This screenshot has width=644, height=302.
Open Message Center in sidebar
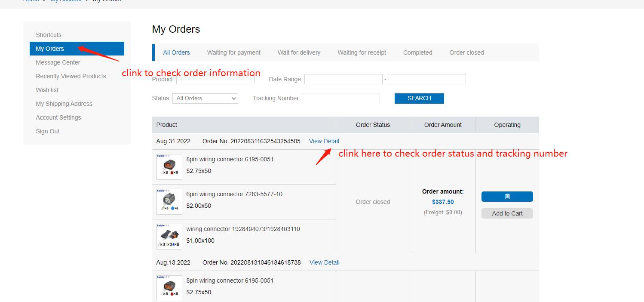pos(58,62)
